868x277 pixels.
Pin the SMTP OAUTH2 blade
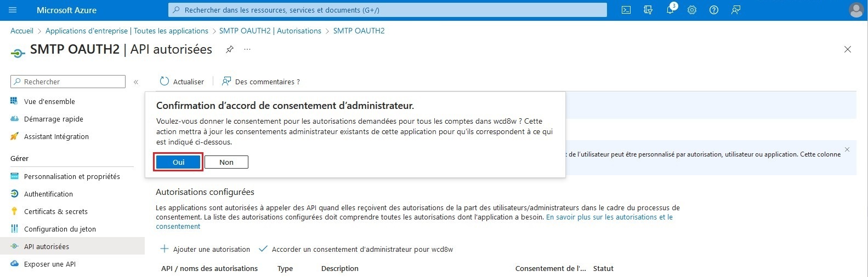230,49
